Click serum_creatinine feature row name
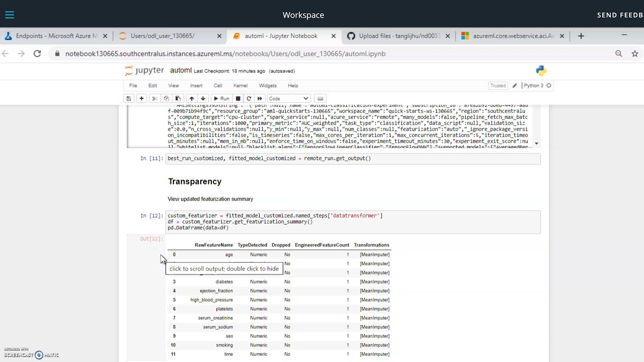The height and width of the screenshot is (362, 644). [x=215, y=318]
